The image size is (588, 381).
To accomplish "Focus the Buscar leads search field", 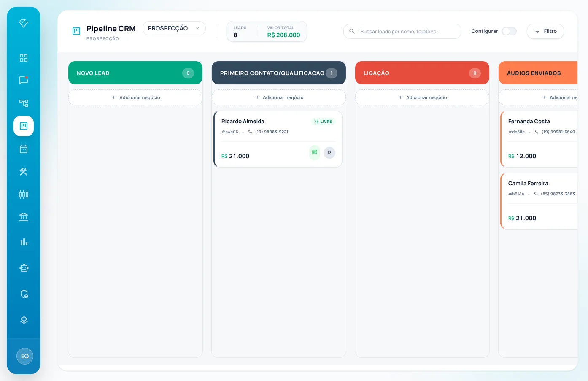I will [402, 31].
